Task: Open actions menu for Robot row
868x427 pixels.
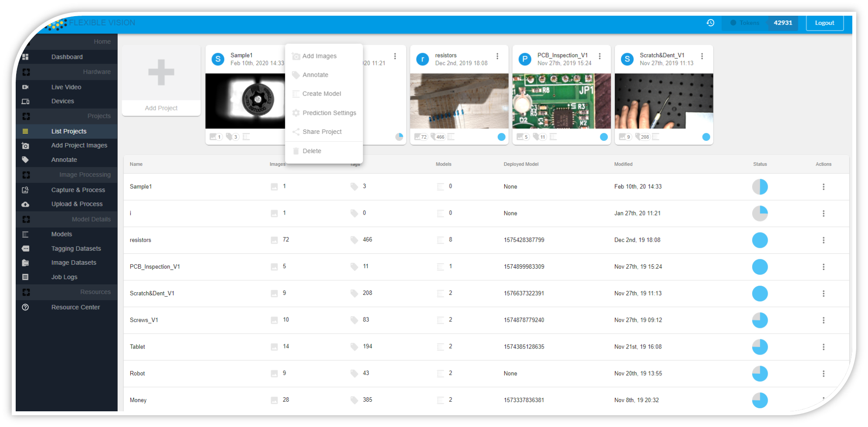Action: point(824,374)
